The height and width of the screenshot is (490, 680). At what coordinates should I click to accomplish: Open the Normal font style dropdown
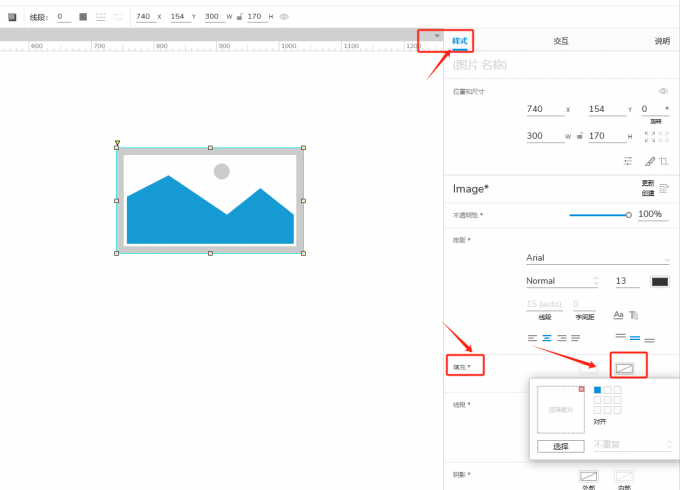pos(562,281)
